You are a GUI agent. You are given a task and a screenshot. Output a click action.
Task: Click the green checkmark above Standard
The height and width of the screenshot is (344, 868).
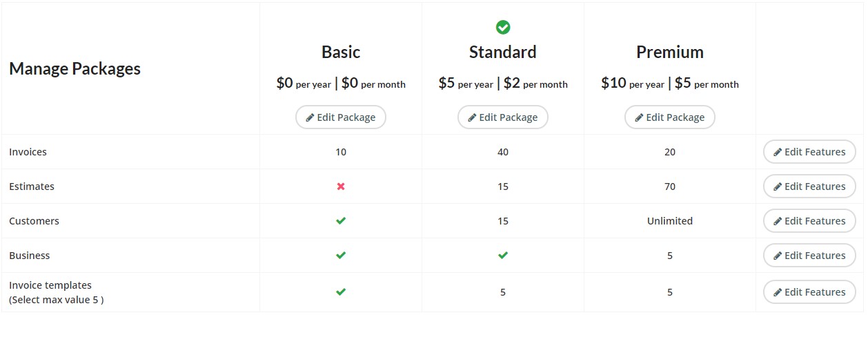coord(503,27)
